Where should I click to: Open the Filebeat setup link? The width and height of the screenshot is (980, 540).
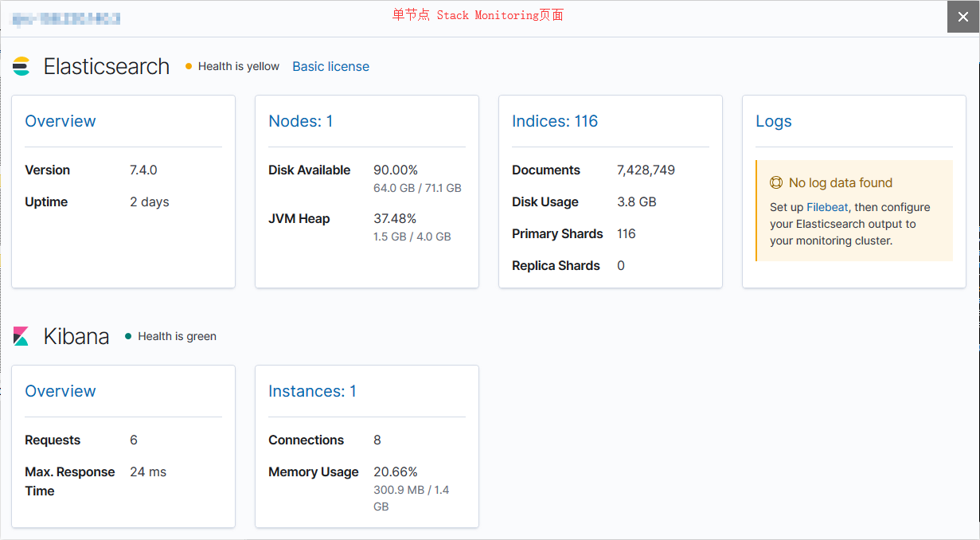(x=827, y=207)
